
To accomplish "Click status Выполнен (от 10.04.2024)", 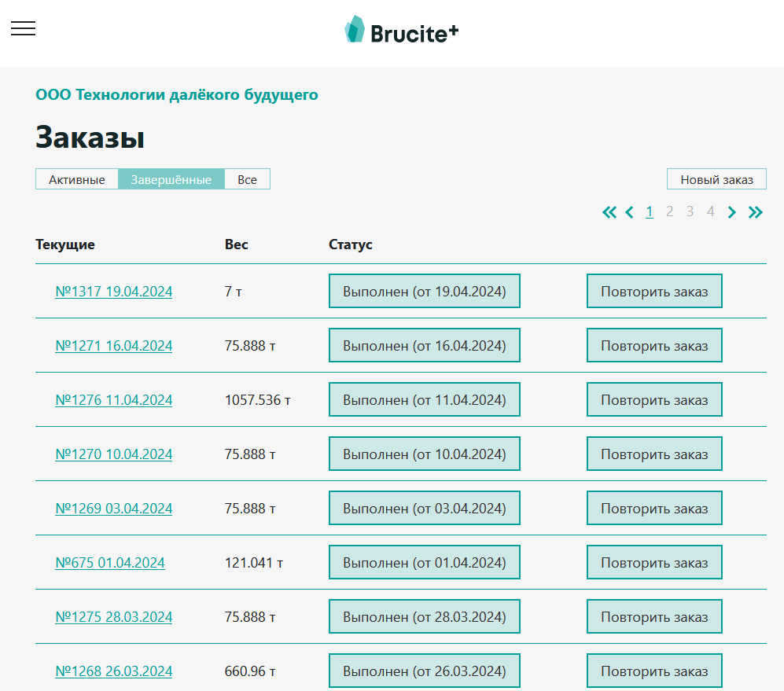I will tap(424, 454).
